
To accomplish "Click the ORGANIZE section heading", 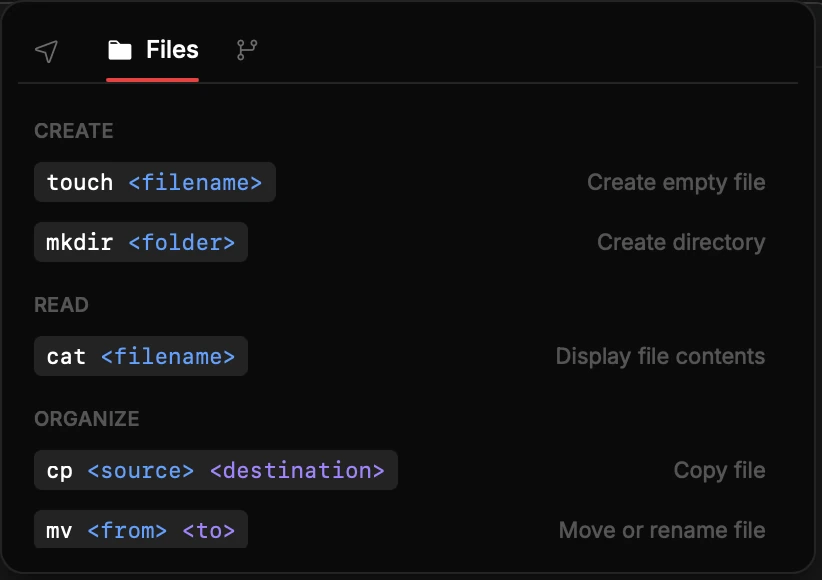I will point(86,419).
